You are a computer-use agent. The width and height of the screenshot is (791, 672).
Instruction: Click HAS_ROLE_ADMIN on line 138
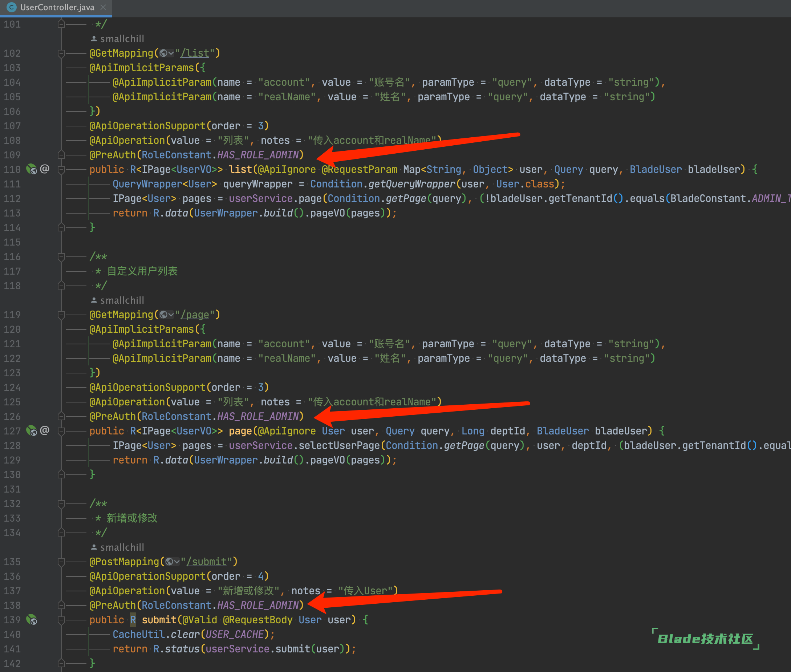258,605
